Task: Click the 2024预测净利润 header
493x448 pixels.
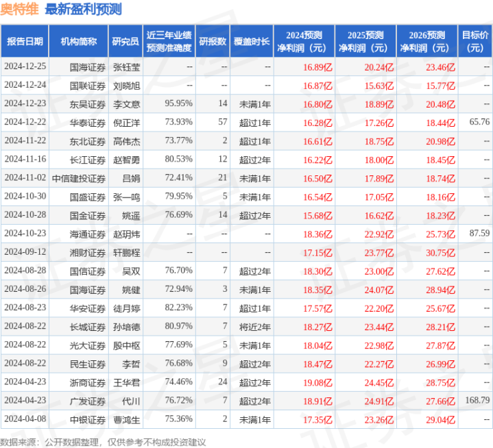Action: point(304,42)
